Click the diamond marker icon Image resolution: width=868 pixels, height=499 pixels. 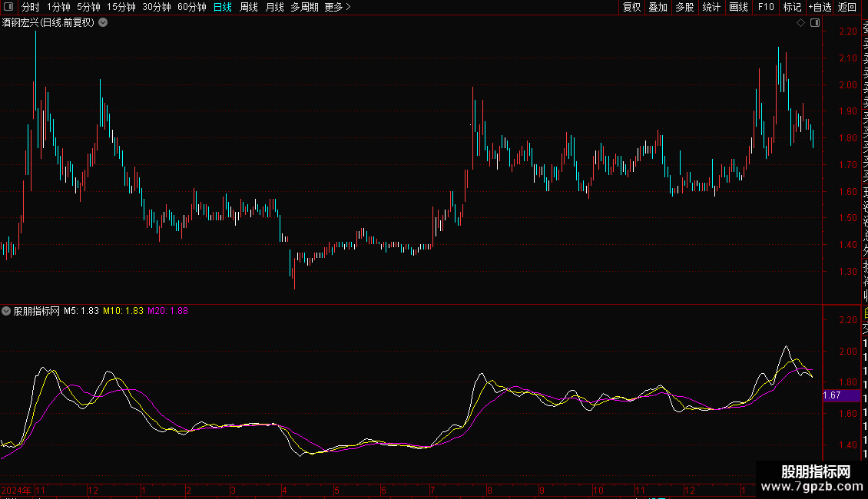[800, 23]
